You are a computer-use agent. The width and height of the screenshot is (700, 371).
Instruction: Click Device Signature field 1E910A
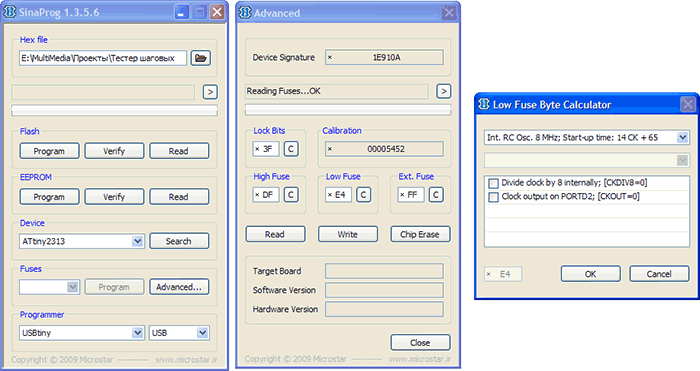384,58
